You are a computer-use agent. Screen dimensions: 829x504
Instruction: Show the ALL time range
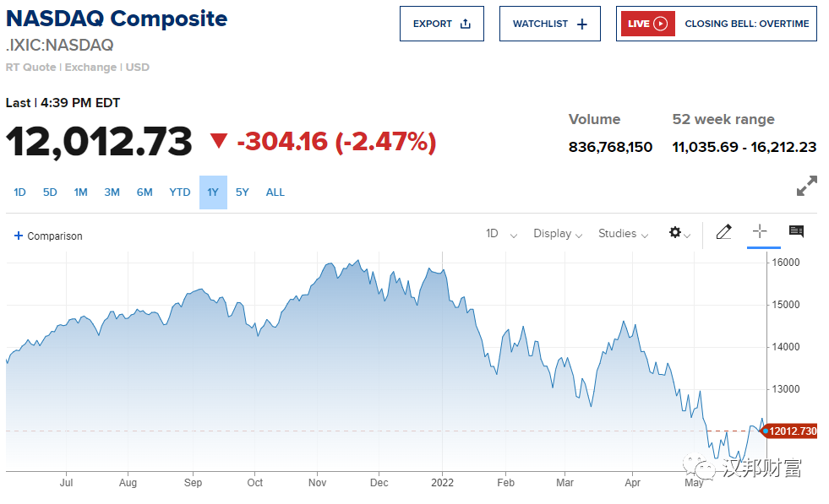[x=275, y=192]
